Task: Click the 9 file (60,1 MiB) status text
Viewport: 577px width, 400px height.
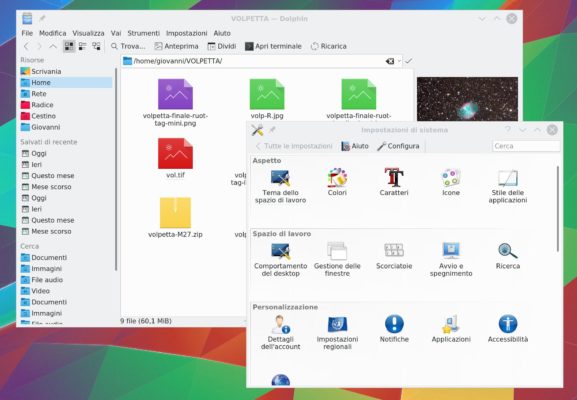Action: point(146,321)
